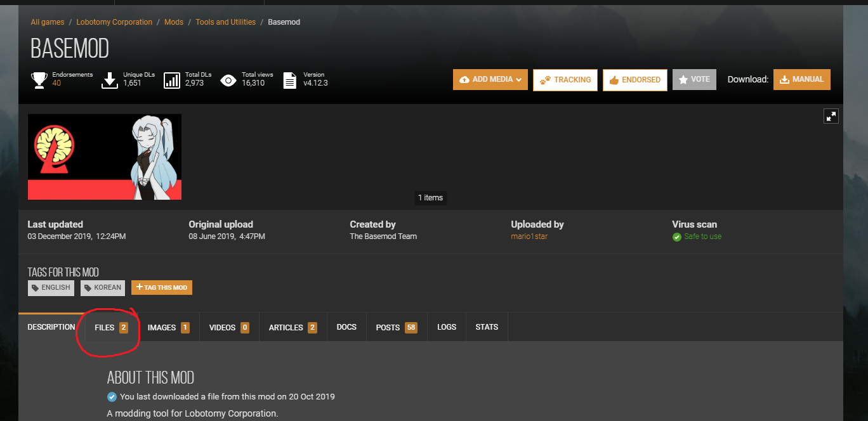The height and width of the screenshot is (421, 868).
Task: Open the Description tab
Action: [x=51, y=327]
